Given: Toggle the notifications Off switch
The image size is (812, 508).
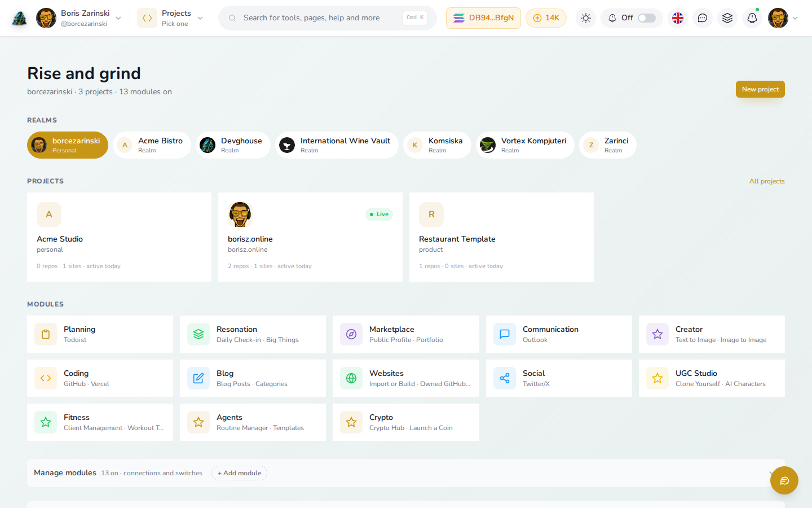Looking at the screenshot, I should (647, 18).
